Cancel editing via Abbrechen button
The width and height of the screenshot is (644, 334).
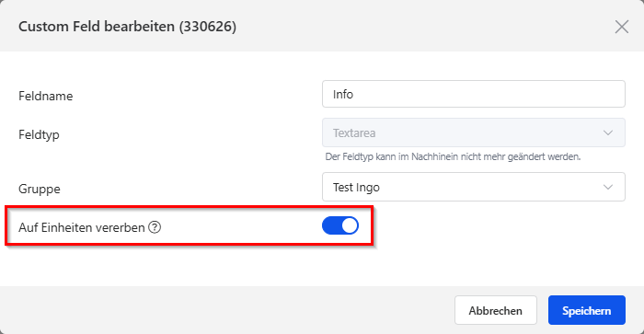(496, 310)
